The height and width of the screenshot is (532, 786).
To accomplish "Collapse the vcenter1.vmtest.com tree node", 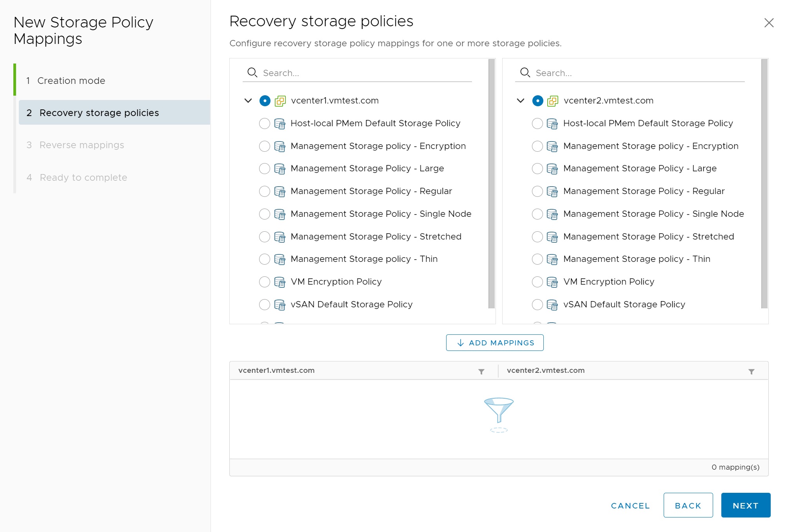I will (248, 101).
